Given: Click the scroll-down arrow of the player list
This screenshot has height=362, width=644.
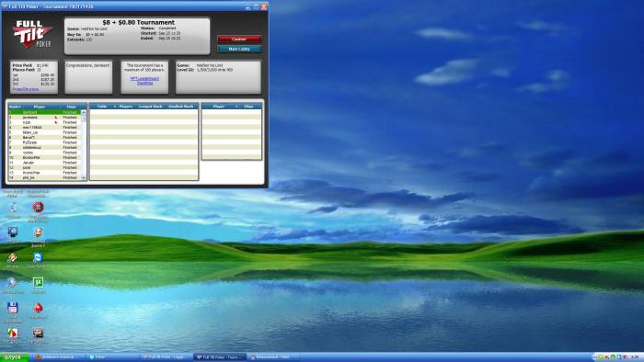Looking at the screenshot, I should 84,178.
